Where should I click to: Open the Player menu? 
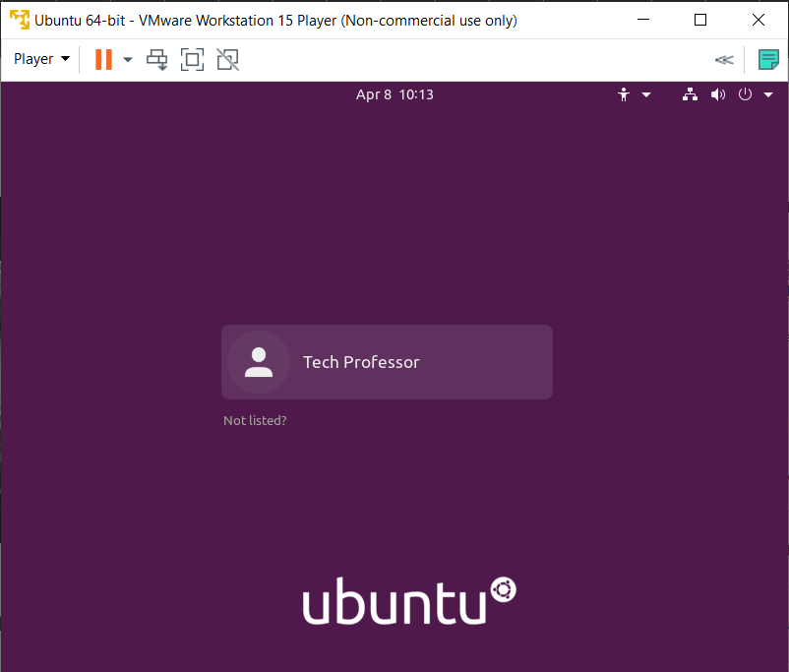point(40,59)
